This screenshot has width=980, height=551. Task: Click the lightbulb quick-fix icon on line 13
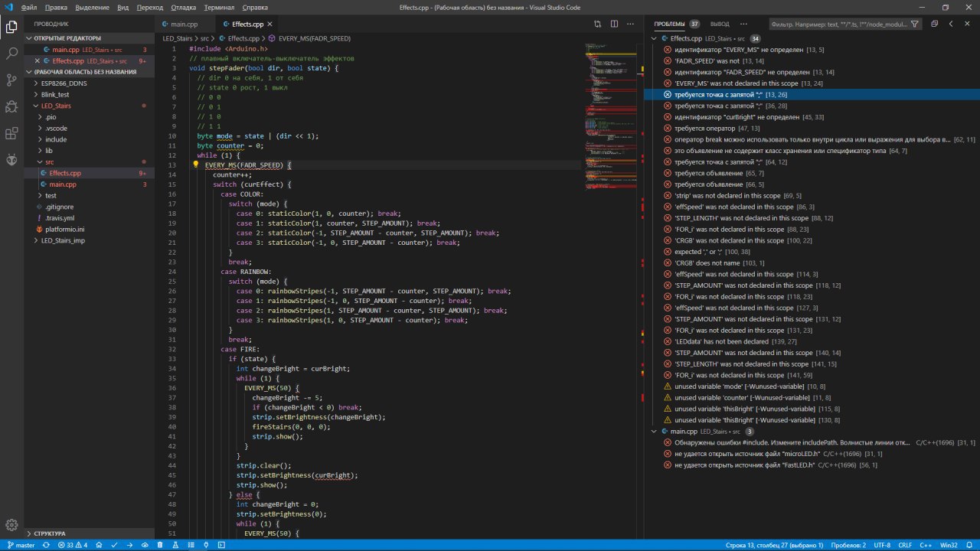pos(195,165)
